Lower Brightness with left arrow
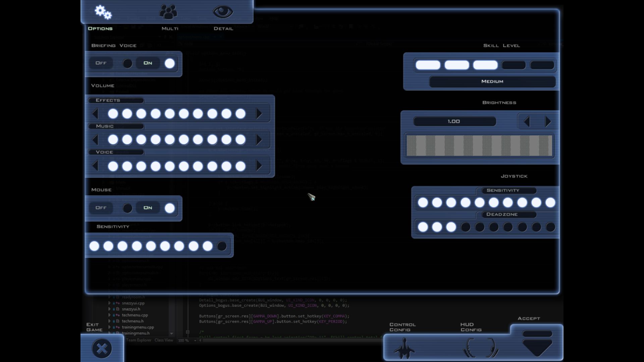The width and height of the screenshot is (644, 362). 527,121
